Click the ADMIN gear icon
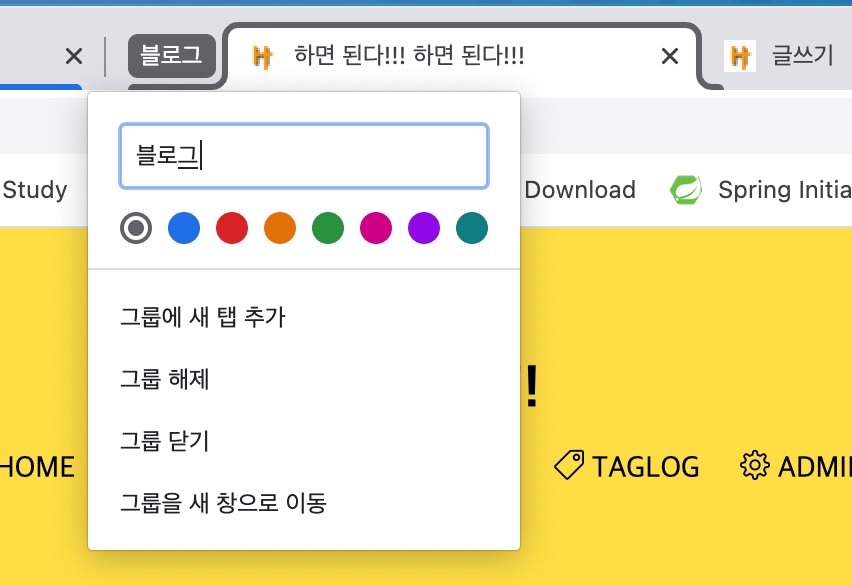The image size is (852, 586). 755,466
